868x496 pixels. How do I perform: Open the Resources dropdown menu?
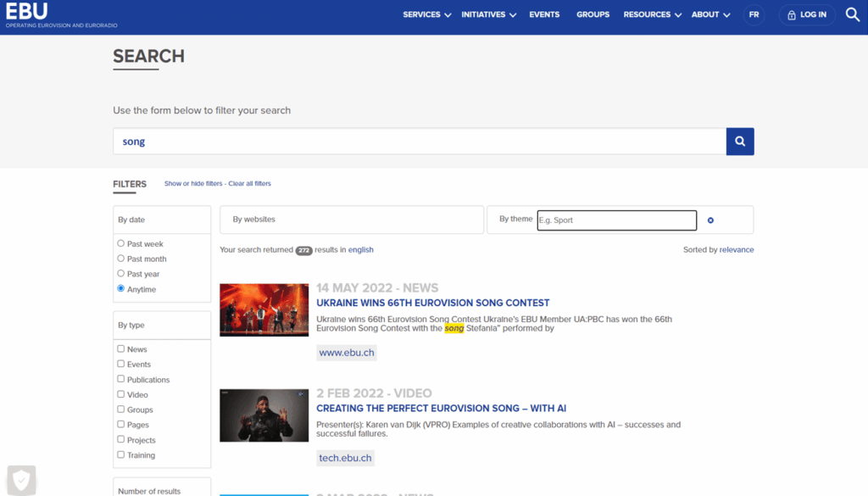click(x=651, y=14)
